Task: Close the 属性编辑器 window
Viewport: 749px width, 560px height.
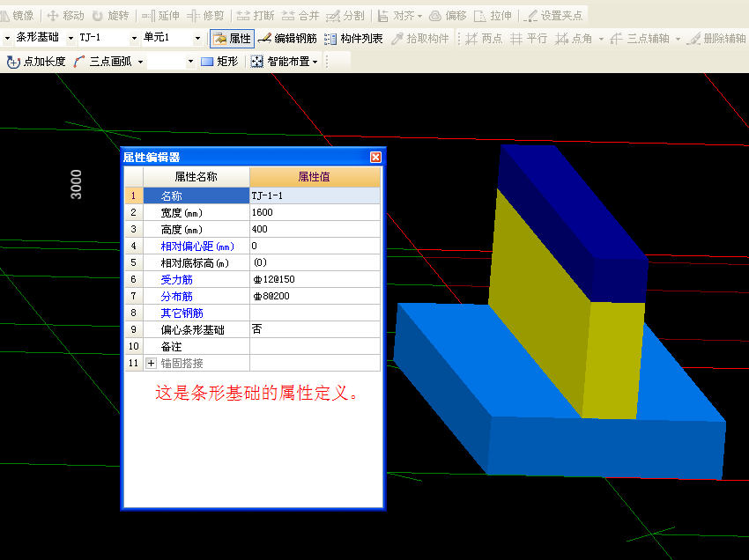Action: 376,157
